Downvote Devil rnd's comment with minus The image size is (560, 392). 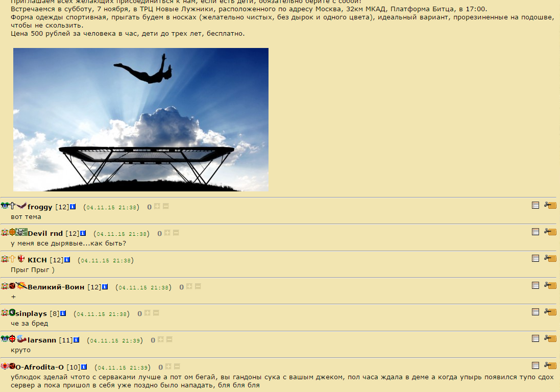click(176, 233)
